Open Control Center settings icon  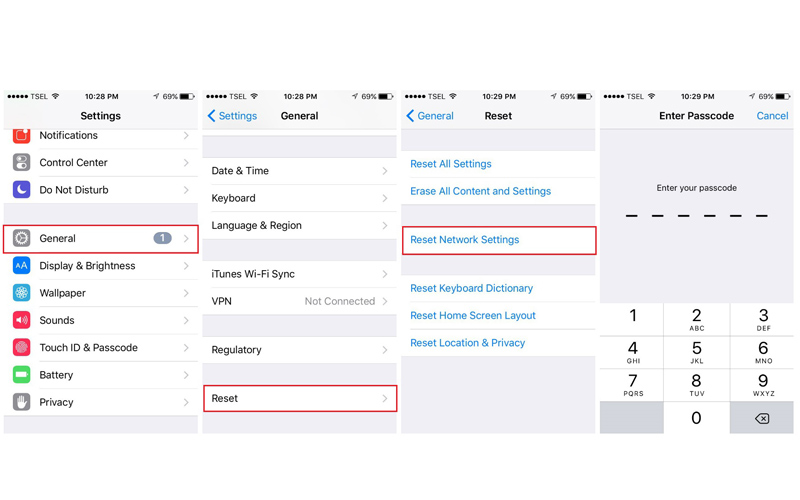click(21, 162)
